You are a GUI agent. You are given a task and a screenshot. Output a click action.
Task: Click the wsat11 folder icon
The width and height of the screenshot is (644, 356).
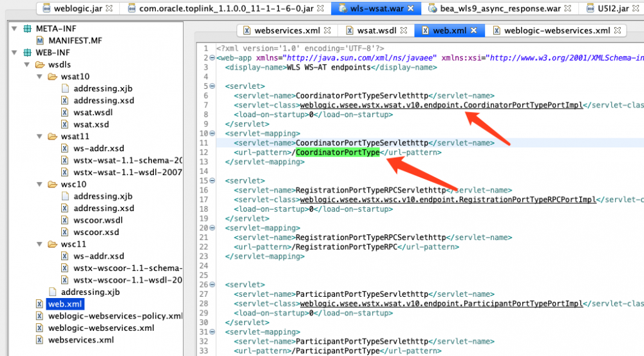53,136
